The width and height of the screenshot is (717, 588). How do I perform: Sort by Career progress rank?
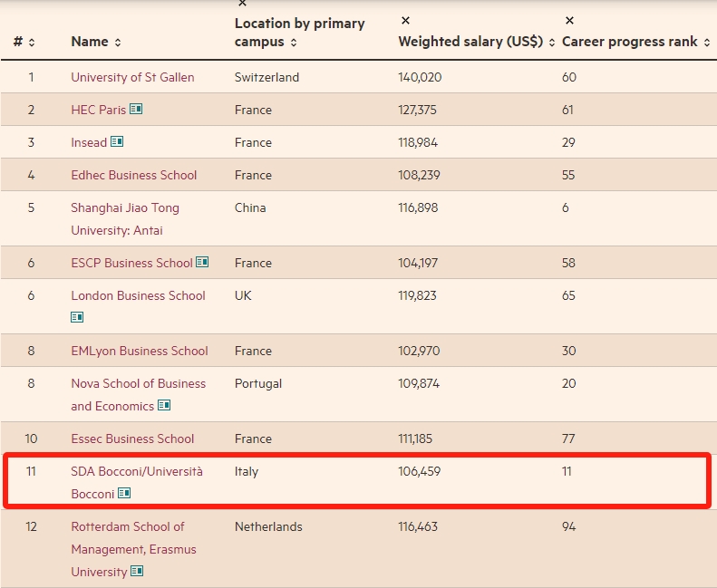707,43
